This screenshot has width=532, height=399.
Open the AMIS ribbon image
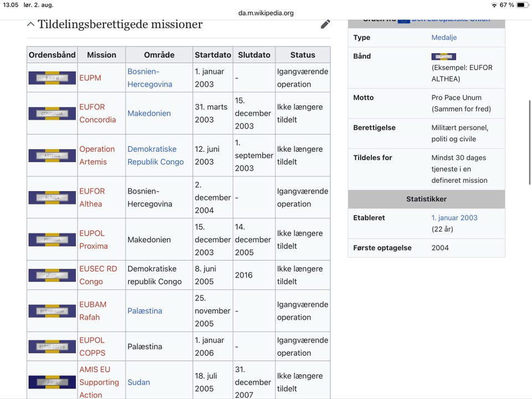(52, 382)
